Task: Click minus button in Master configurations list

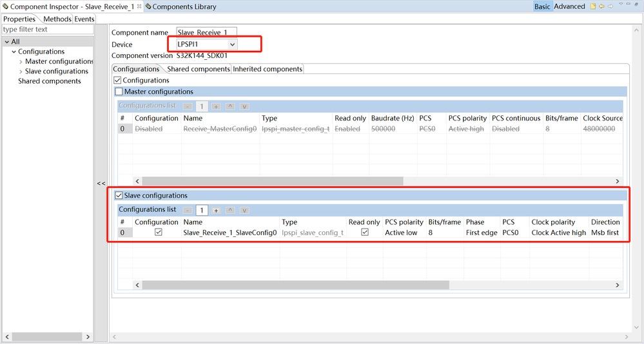Action: click(x=188, y=106)
